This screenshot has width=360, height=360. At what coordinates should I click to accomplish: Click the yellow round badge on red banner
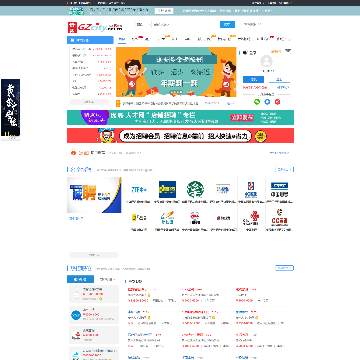click(x=261, y=136)
